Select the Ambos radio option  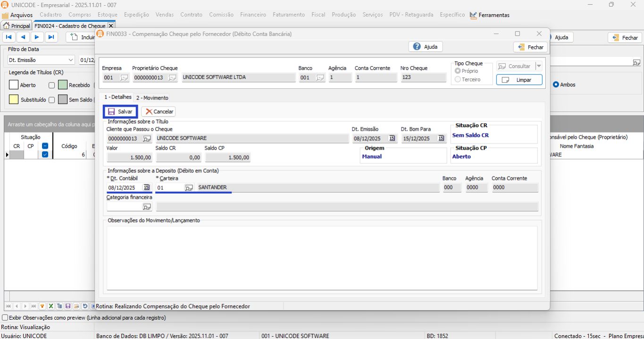556,85
